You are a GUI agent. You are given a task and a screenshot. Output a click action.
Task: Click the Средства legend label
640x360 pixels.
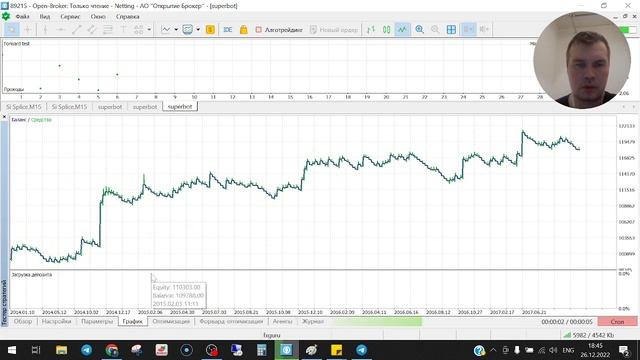[41, 120]
